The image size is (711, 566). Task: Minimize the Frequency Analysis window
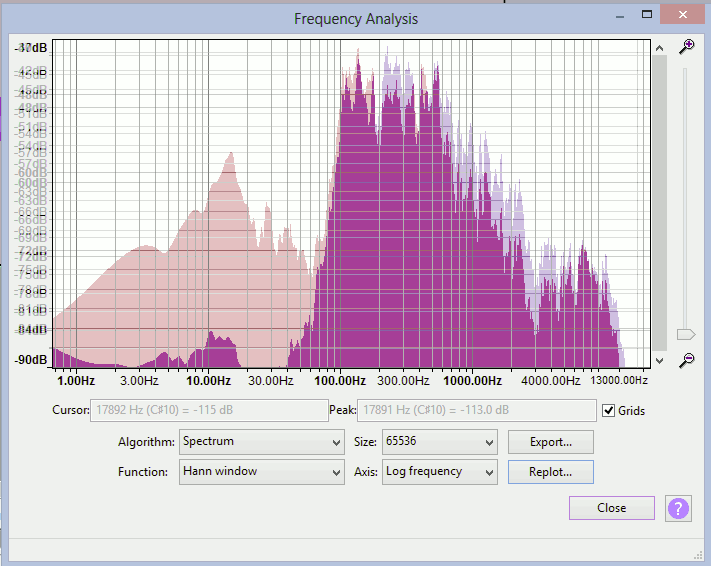[620, 16]
